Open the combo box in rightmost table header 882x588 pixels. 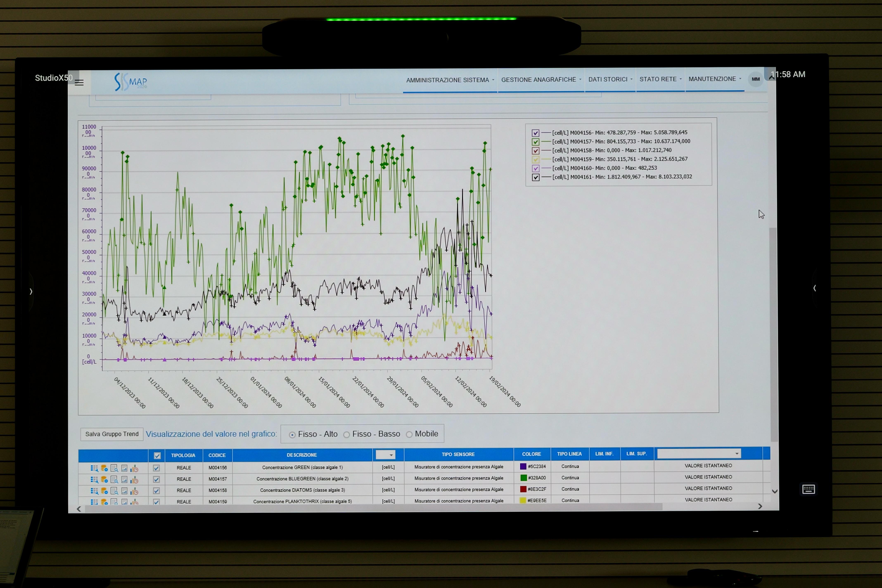click(x=699, y=454)
